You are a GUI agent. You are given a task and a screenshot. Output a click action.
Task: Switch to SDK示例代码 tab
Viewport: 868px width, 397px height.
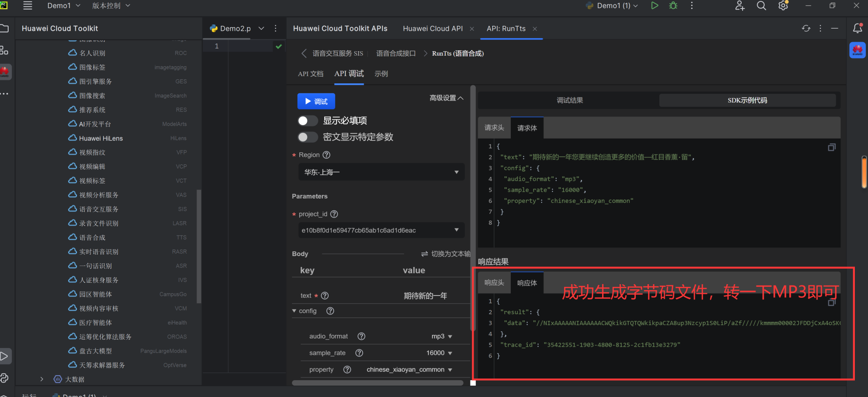click(x=748, y=100)
